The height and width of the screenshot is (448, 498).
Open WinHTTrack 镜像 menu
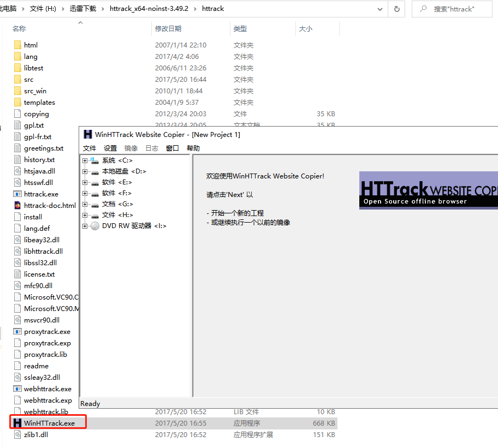pyautogui.click(x=131, y=148)
